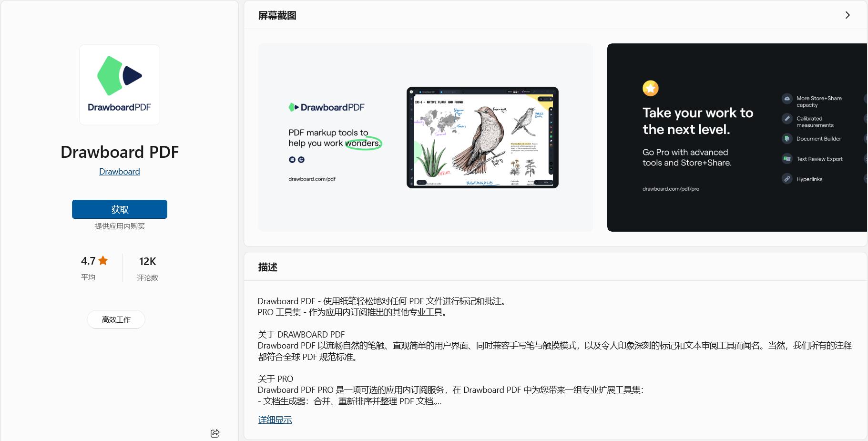
Task: Click the More Store+Share capacity cloud icon
Action: coord(787,99)
